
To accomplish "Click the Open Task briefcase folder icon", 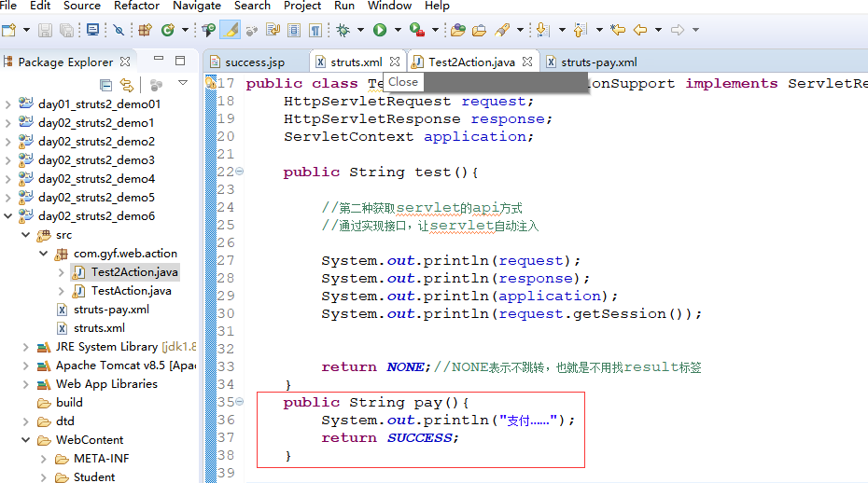I will (x=480, y=30).
